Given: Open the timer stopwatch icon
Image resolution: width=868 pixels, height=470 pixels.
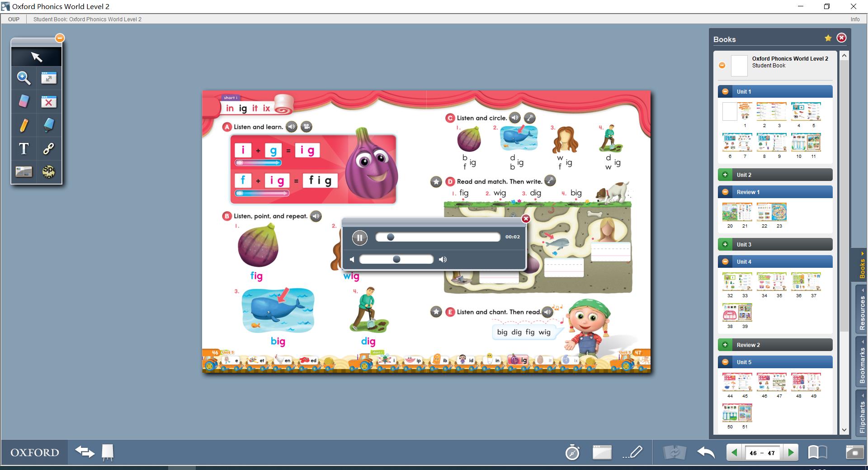Looking at the screenshot, I should [572, 452].
